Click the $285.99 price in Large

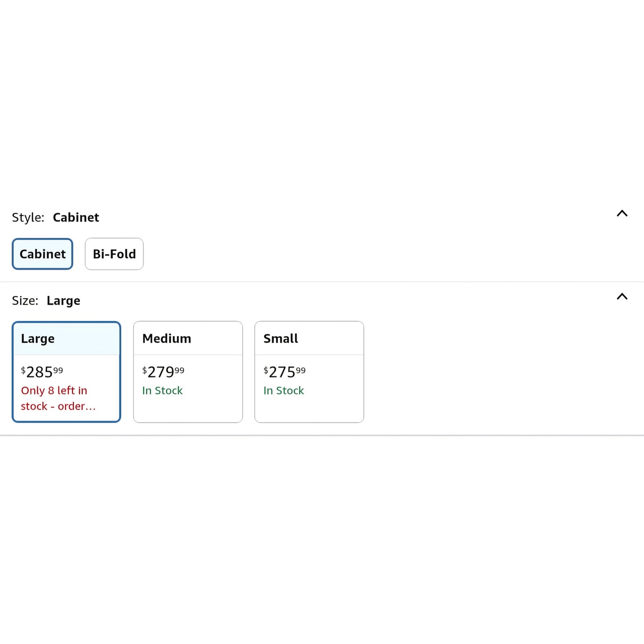click(x=42, y=372)
